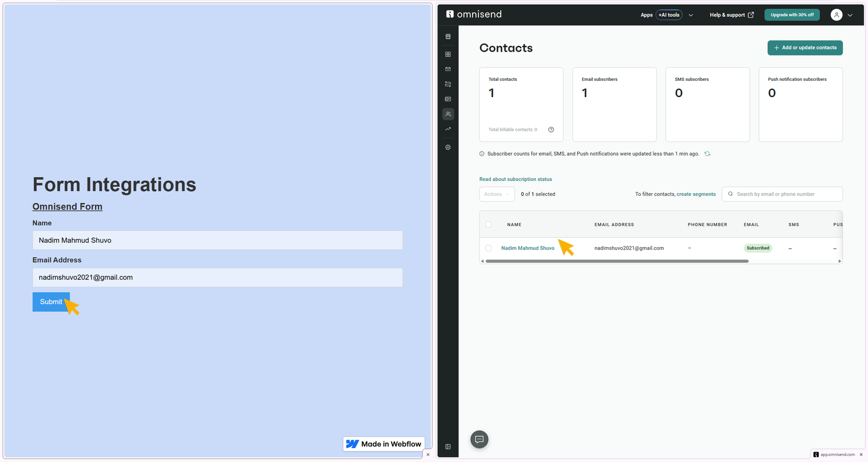Open Forms icon in Omnisend sidebar
The height and width of the screenshot is (462, 868).
pos(448,99)
